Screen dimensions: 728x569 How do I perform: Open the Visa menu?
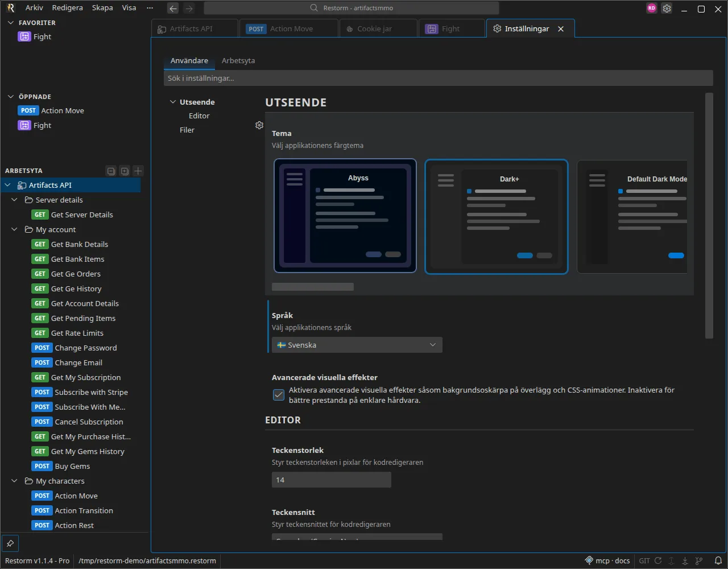pyautogui.click(x=129, y=8)
